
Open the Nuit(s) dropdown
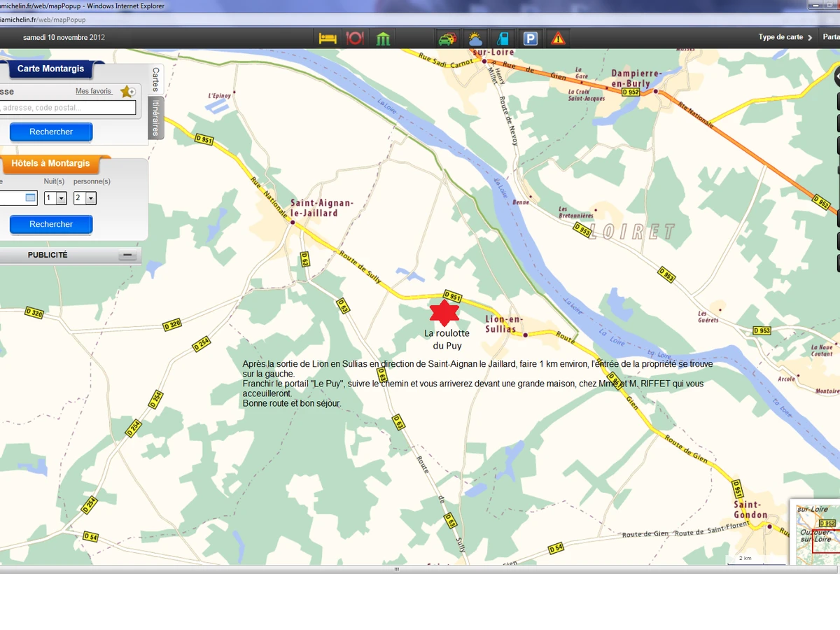coord(61,199)
